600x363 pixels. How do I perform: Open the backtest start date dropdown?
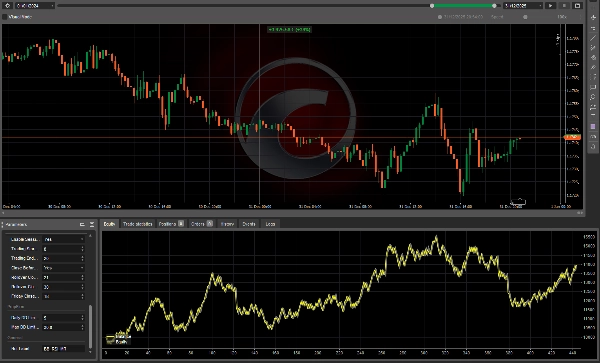pyautogui.click(x=35, y=5)
